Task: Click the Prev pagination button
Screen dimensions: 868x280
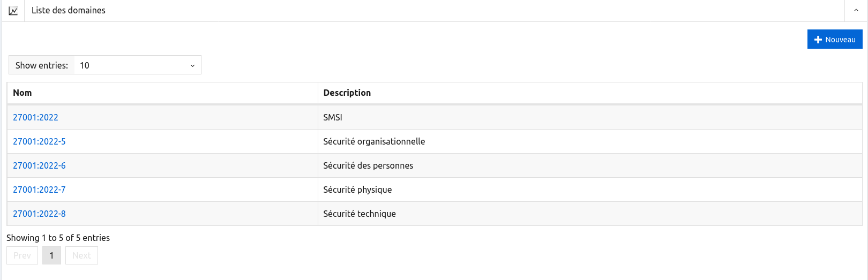Action: [x=22, y=255]
